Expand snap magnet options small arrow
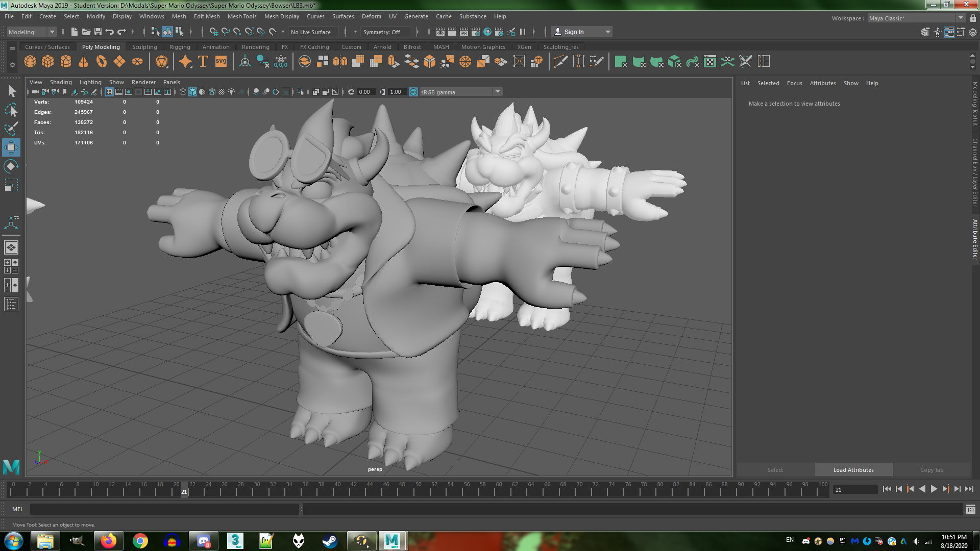The image size is (980, 551). (x=283, y=32)
